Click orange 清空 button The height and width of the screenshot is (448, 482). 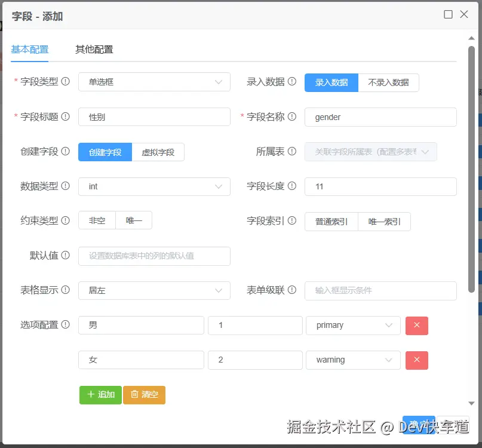click(144, 395)
